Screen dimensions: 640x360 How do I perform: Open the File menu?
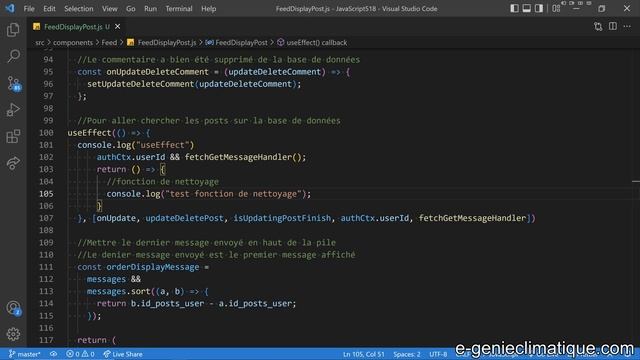point(29,9)
